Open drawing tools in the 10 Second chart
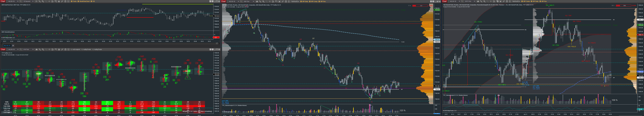 40,1
